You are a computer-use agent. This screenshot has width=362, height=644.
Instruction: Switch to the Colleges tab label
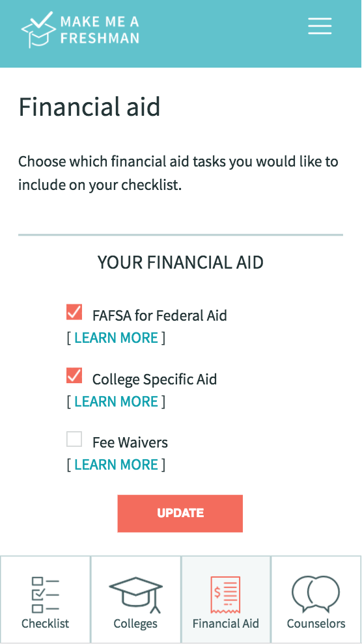click(135, 623)
